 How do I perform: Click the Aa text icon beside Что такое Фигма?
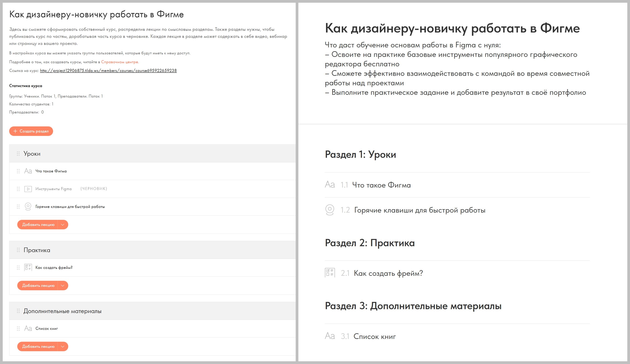pyautogui.click(x=28, y=171)
